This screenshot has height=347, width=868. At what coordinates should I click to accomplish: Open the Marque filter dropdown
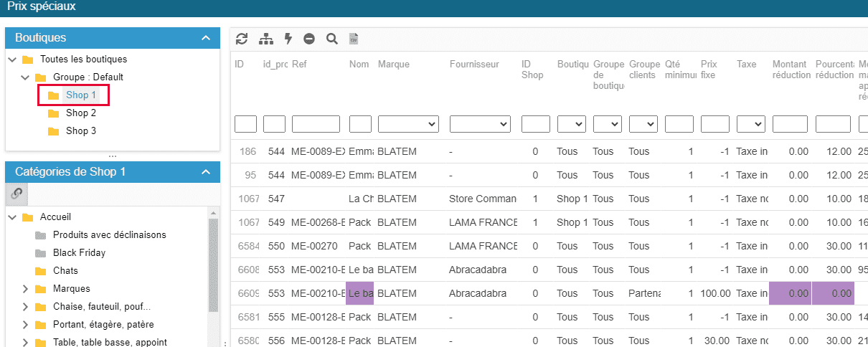pos(408,124)
